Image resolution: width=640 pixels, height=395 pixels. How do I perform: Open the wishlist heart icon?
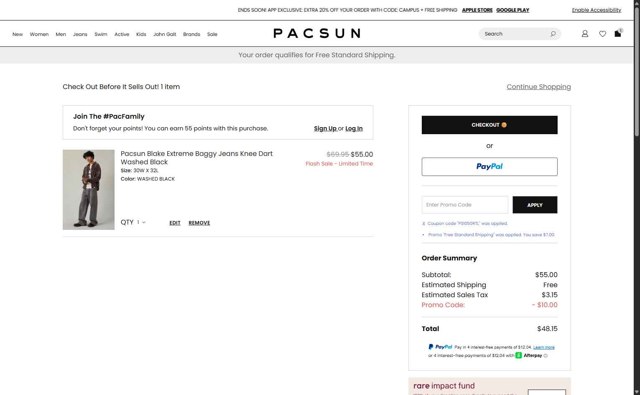pos(602,34)
